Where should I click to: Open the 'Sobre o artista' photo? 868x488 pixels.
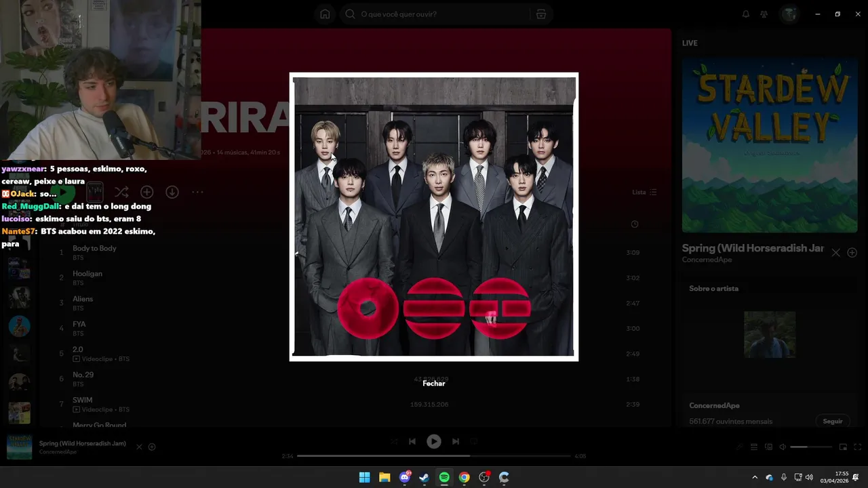770,335
